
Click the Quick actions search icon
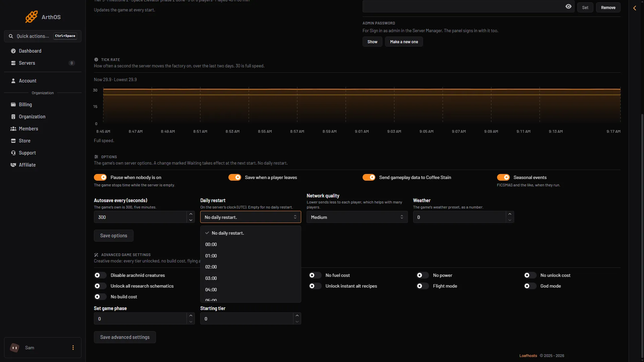coord(11,36)
